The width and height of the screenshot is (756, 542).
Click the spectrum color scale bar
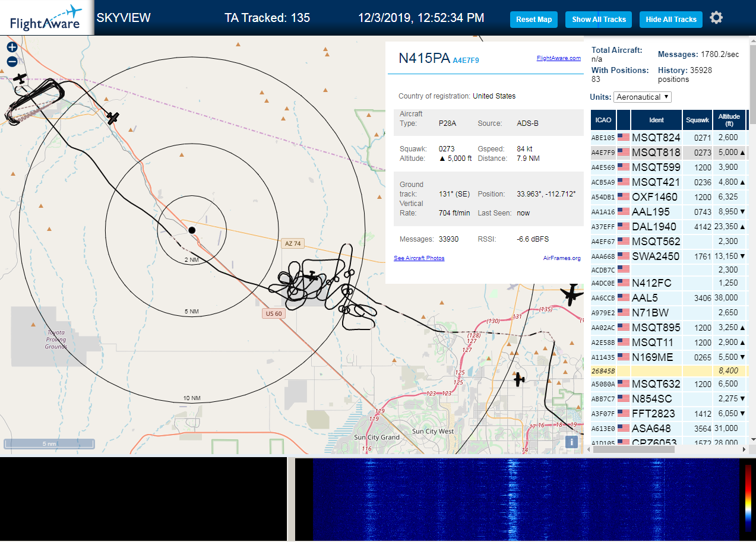pos(748,497)
